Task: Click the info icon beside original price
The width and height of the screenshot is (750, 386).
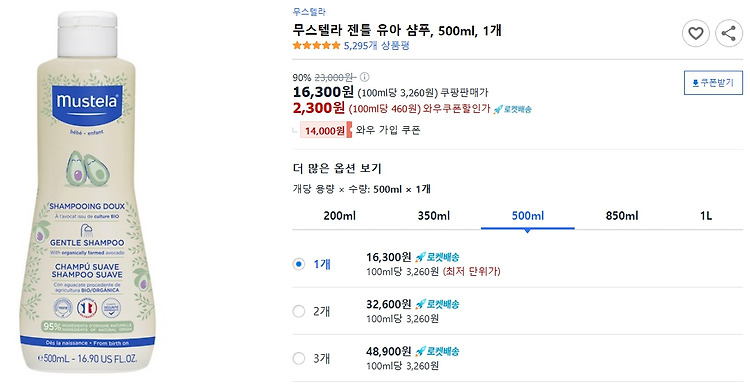Action: coord(364,77)
